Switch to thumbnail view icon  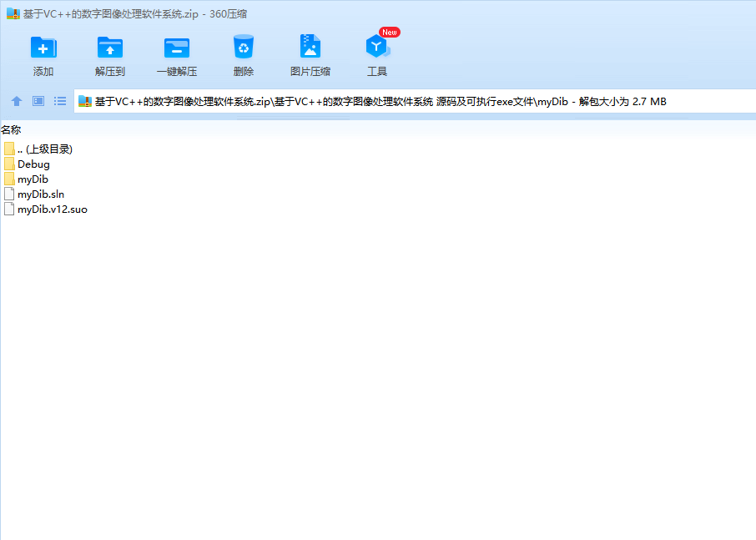pyautogui.click(x=38, y=101)
